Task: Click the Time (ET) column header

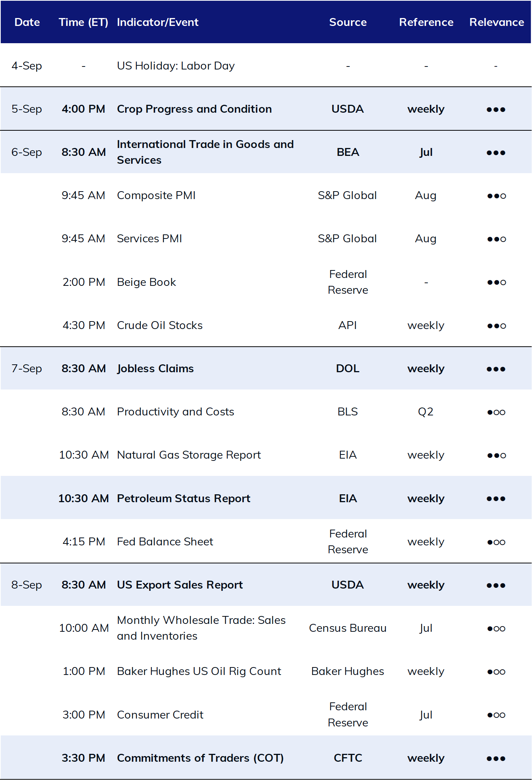Action: pyautogui.click(x=83, y=22)
